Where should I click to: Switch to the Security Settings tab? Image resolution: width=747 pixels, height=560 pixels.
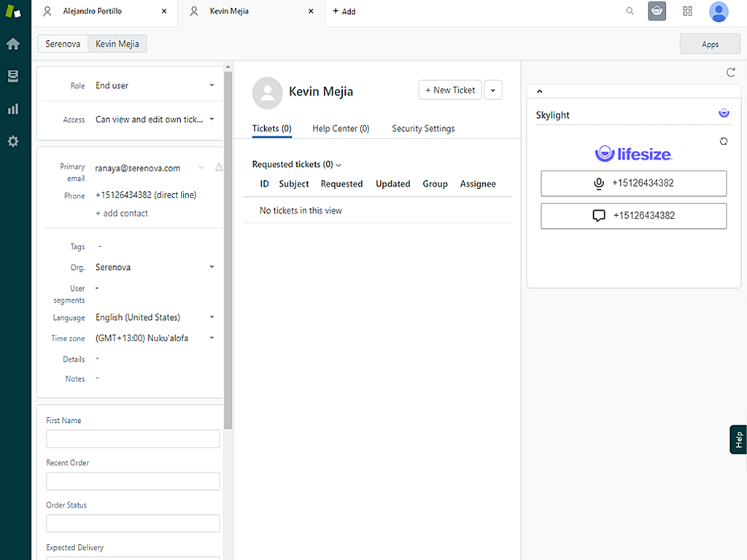[x=423, y=129]
